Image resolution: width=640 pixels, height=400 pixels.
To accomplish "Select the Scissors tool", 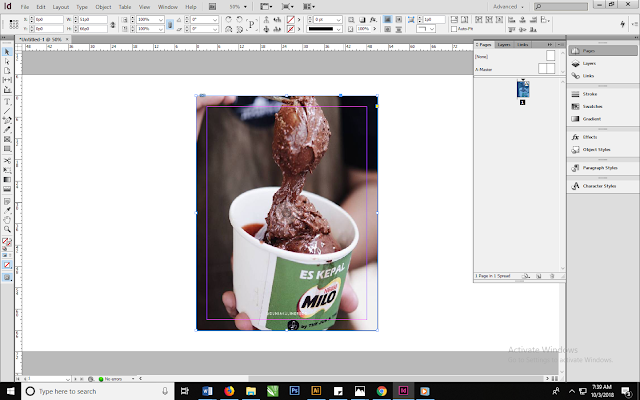I will [7, 160].
